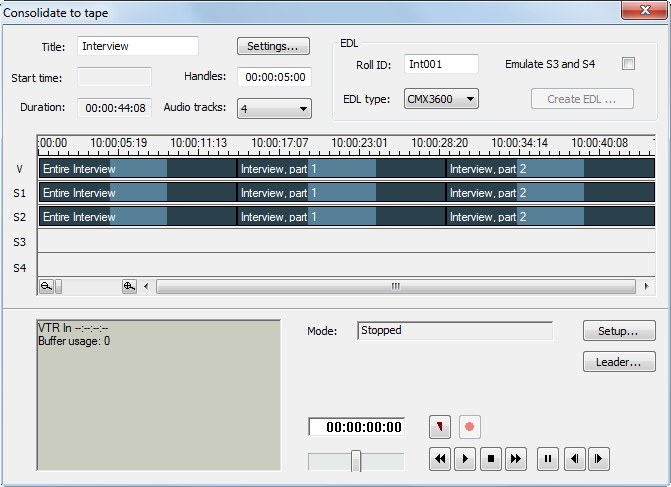Click timeline ruler at 10:00:28:20

pos(439,143)
